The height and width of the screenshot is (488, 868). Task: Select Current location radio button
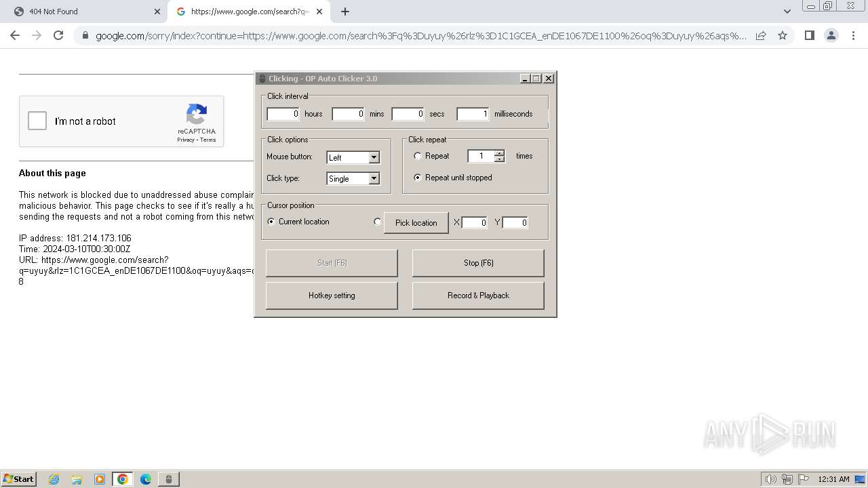point(271,222)
